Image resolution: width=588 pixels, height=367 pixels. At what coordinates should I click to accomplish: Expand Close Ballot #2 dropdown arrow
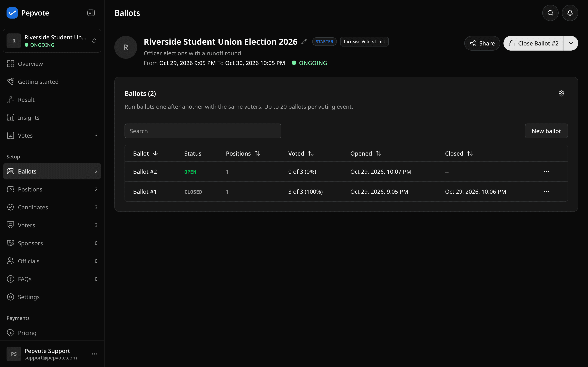tap(571, 43)
